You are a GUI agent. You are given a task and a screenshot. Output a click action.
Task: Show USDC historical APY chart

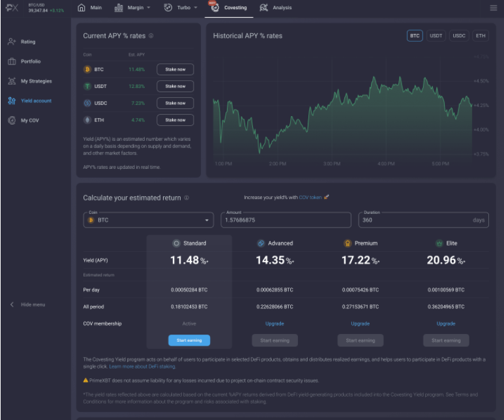point(459,36)
